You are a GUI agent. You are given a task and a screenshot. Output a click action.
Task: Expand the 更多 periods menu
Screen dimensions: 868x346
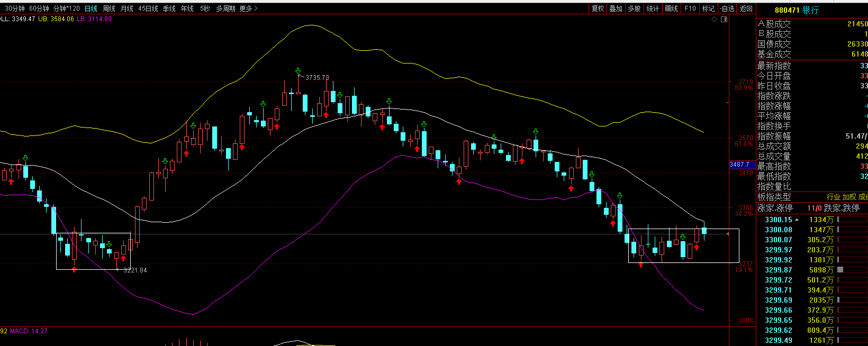[248, 8]
